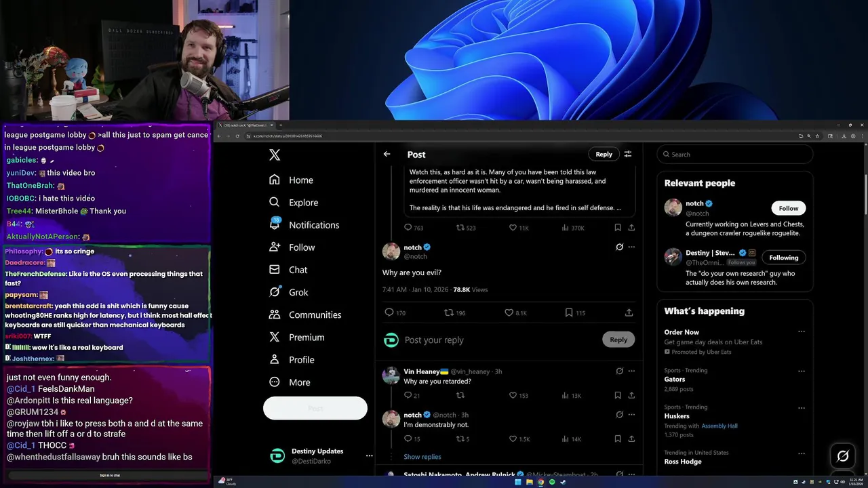Reply to Vin Heaney's comment (21)
This screenshot has height=488, width=868.
click(x=412, y=395)
